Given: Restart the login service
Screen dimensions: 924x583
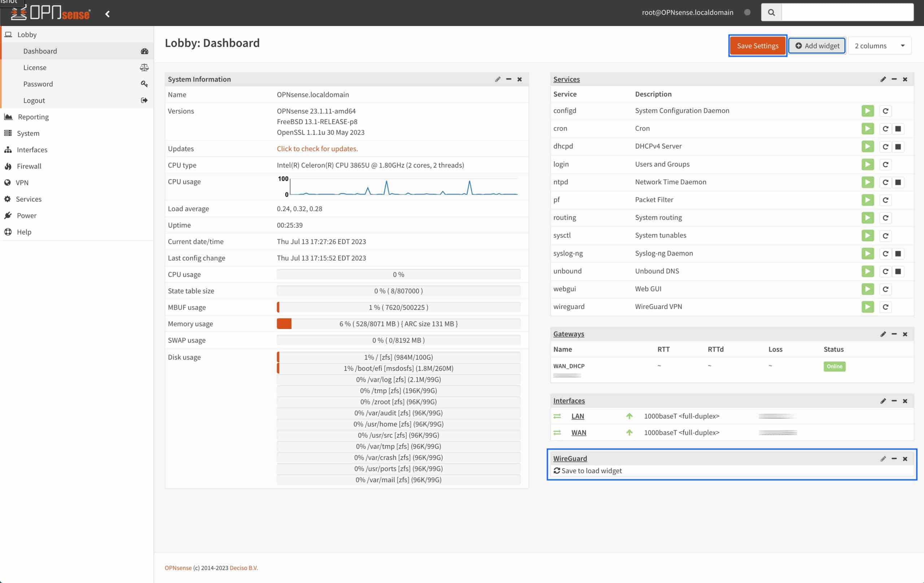Looking at the screenshot, I should (x=885, y=164).
